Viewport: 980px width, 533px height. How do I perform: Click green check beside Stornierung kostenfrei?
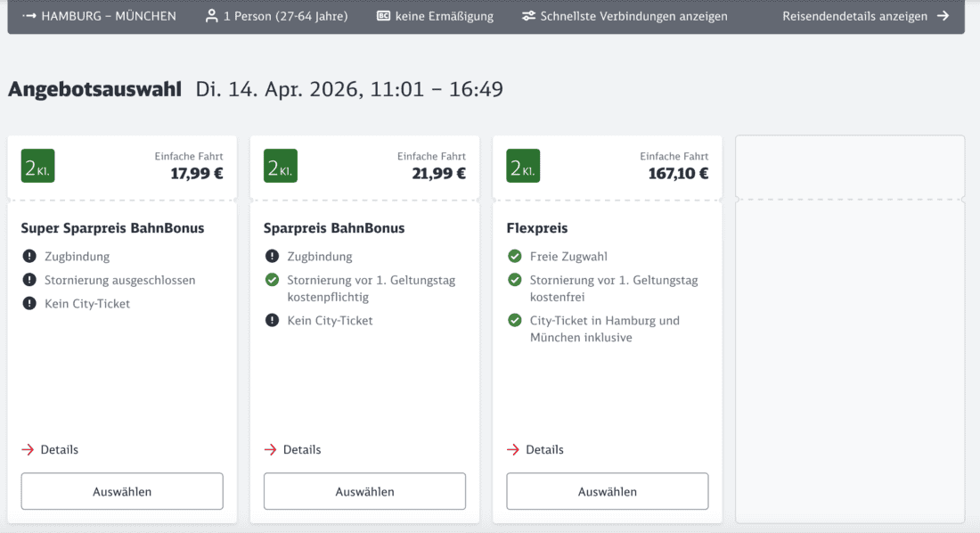[514, 280]
